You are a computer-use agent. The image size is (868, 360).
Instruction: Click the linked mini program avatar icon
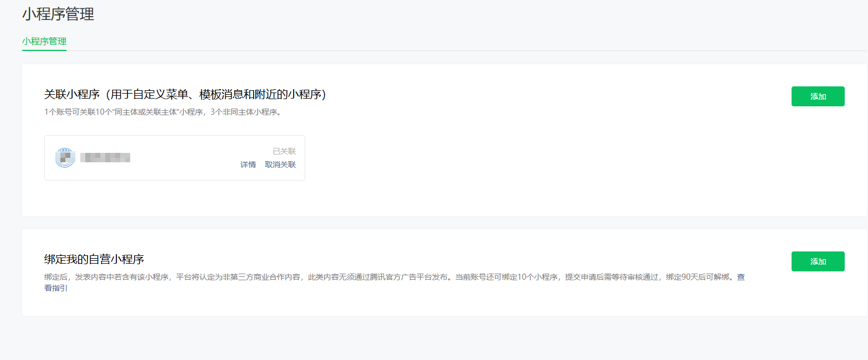click(65, 158)
